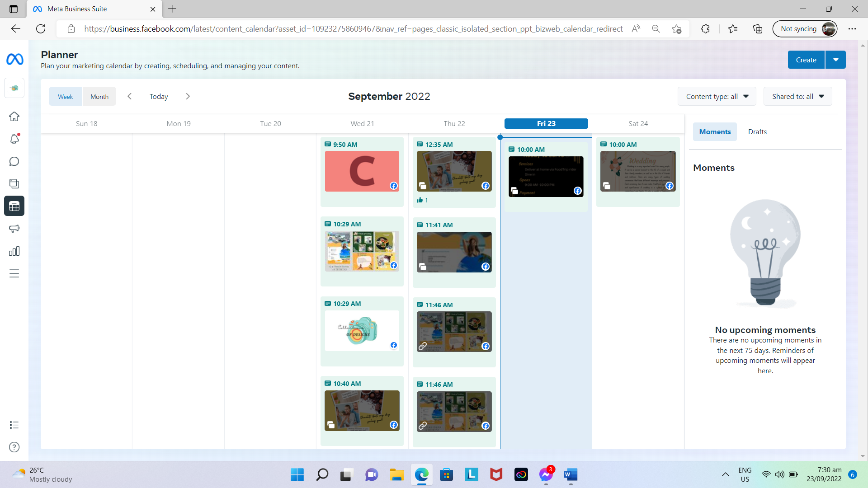This screenshot has width=868, height=488.
Task: Open All tools hamburger menu icon
Action: [x=14, y=273]
